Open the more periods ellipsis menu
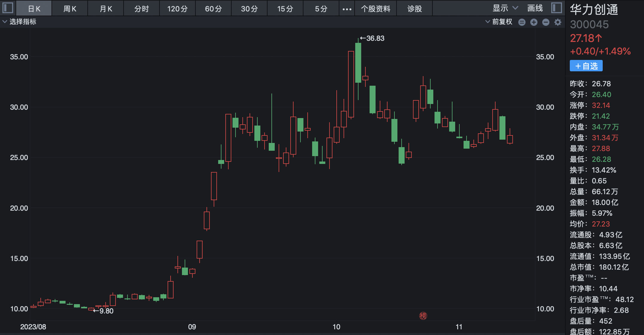 tap(347, 9)
